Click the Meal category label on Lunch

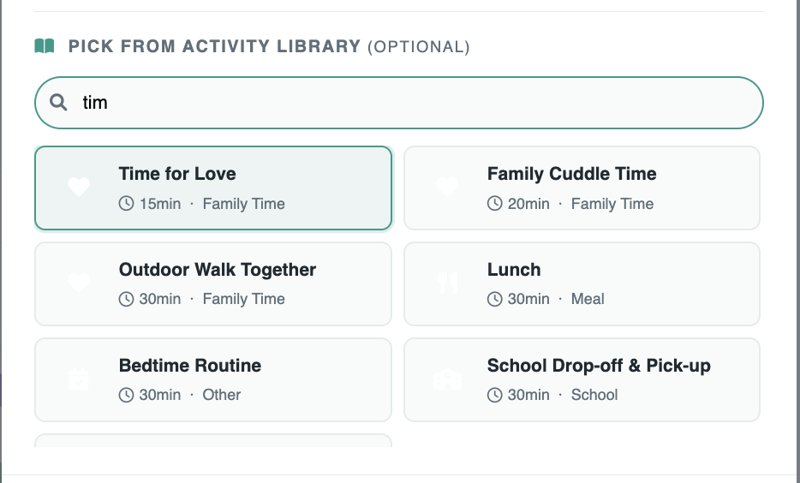pyautogui.click(x=588, y=299)
